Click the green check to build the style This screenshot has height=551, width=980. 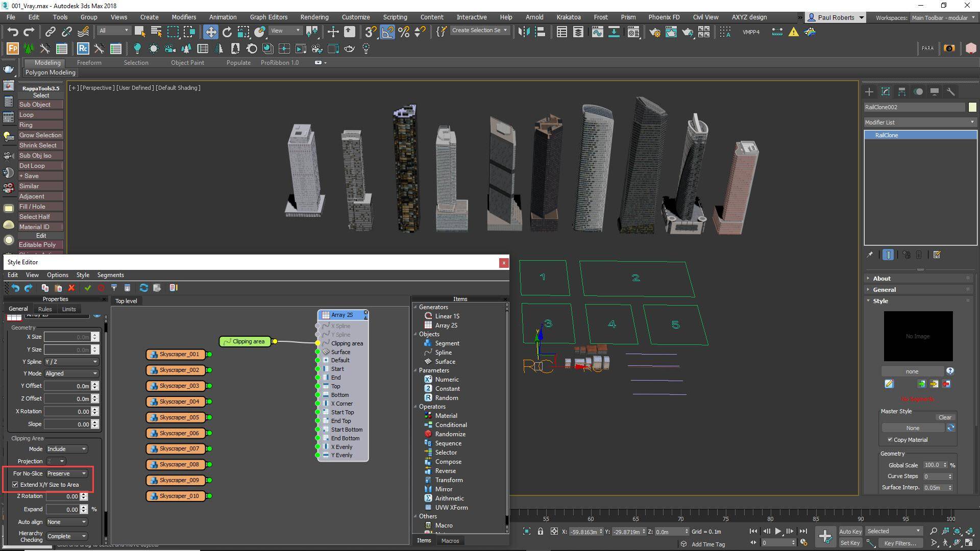click(87, 288)
